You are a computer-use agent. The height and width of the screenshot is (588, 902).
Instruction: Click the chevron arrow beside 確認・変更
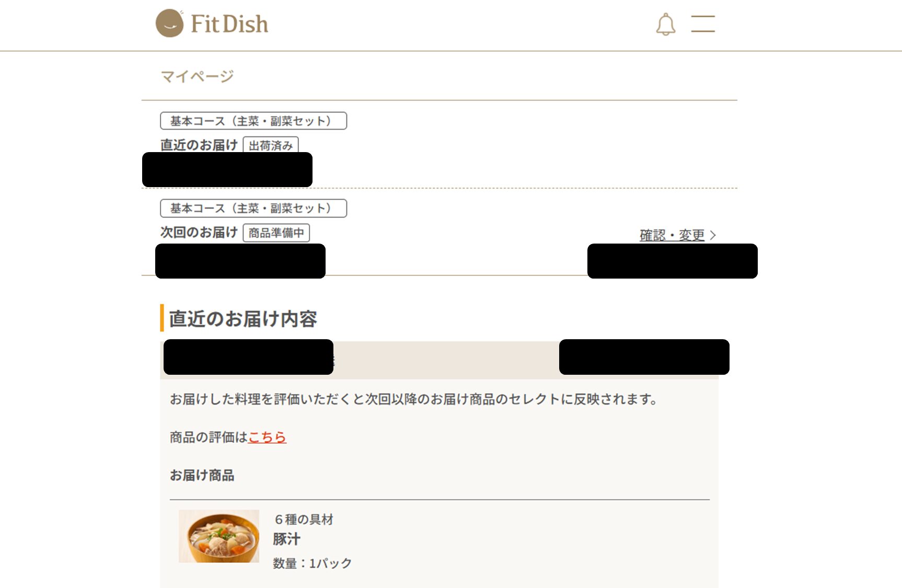pyautogui.click(x=713, y=235)
